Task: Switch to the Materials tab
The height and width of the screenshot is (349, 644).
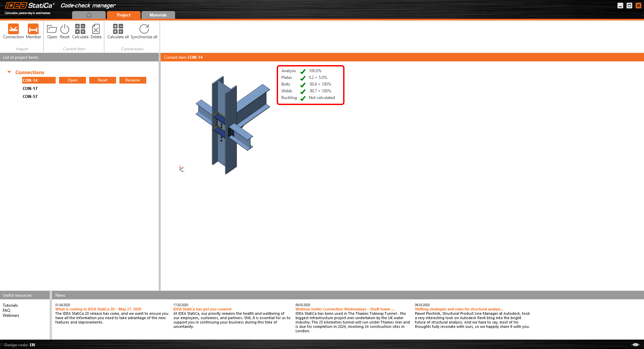Action: [x=158, y=15]
